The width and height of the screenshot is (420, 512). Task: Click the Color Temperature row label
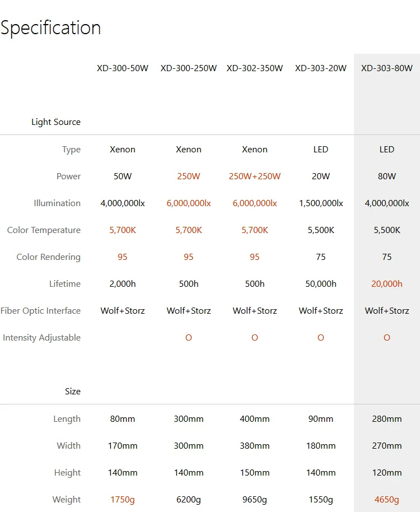[44, 230]
